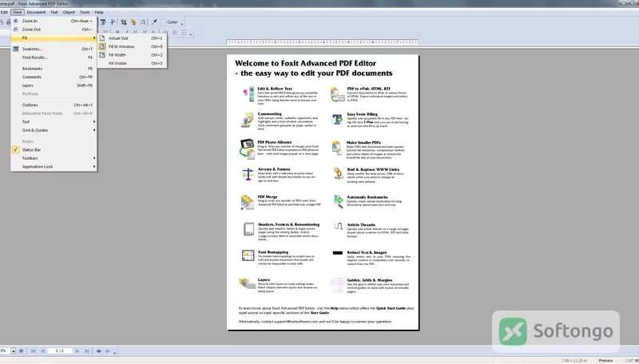Select the crop tool in toolbar
The width and height of the screenshot is (639, 364).
pos(124,22)
